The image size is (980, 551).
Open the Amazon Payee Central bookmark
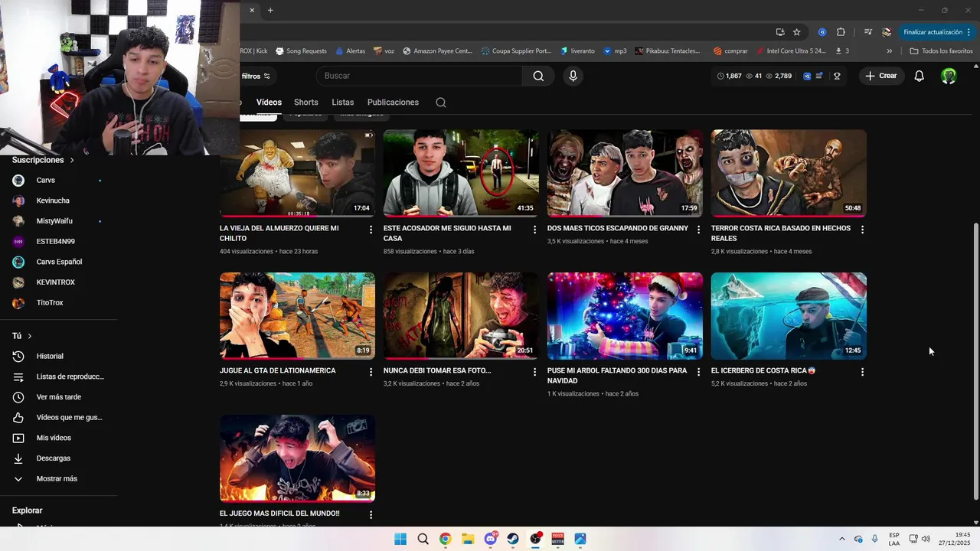tap(437, 51)
